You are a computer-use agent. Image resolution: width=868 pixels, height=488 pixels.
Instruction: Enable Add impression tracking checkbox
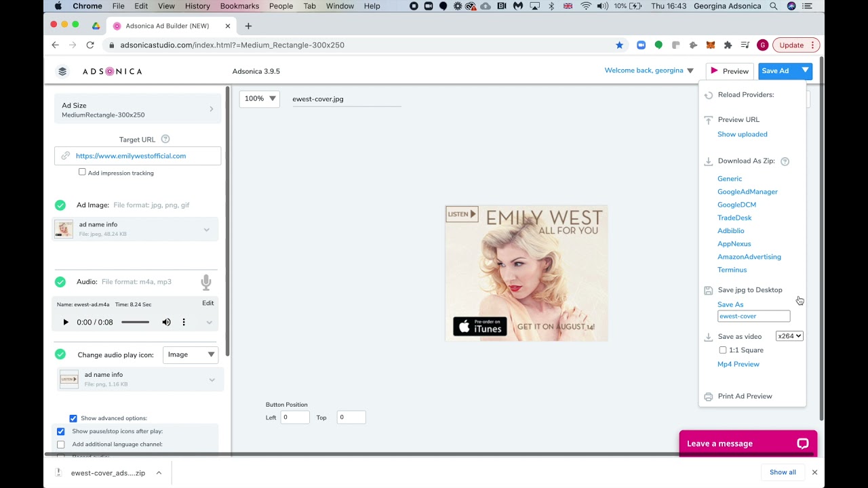(82, 172)
